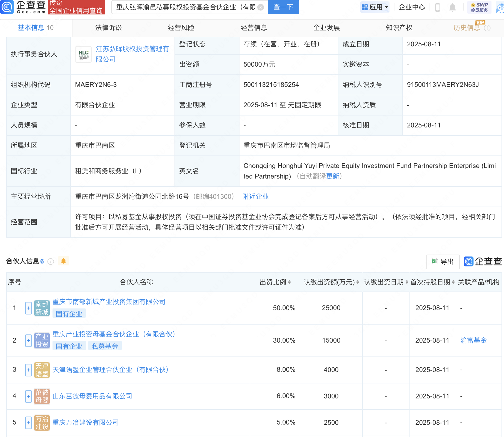Click 国有企业 tag under 南部新城 row
This screenshot has width=504, height=437.
pos(69,314)
